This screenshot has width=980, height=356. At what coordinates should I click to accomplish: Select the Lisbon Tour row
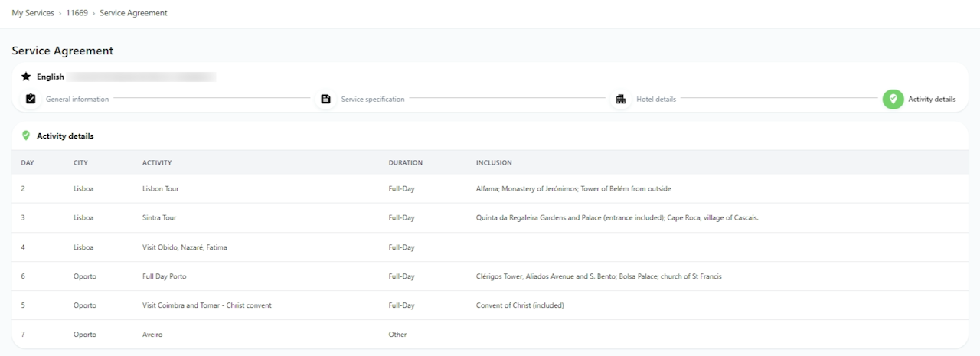point(161,188)
